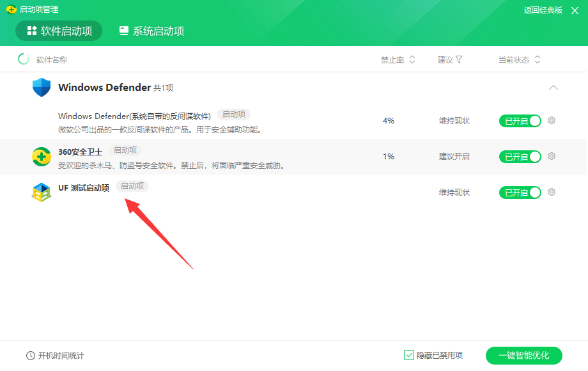
Task: Toggle Windows Defender 已开启 switch
Action: coord(520,121)
